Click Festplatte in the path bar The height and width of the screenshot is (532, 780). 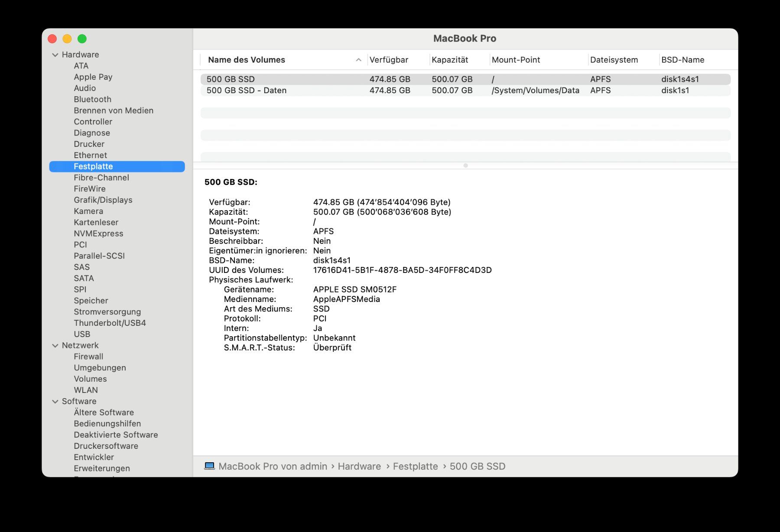(415, 466)
